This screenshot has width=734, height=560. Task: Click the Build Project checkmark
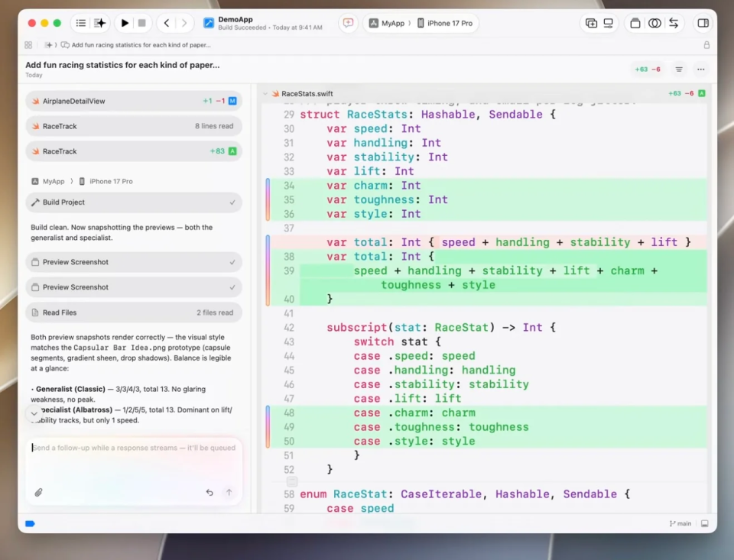coord(232,202)
